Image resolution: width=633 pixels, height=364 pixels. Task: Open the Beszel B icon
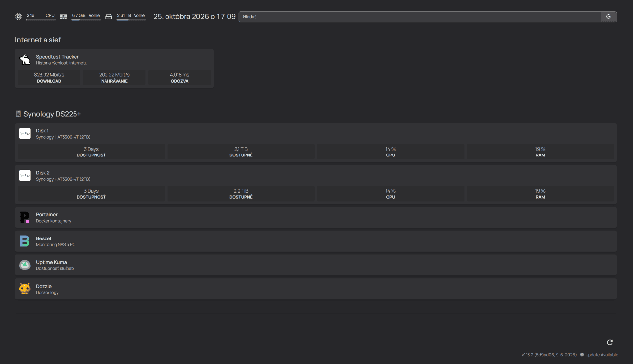point(25,241)
